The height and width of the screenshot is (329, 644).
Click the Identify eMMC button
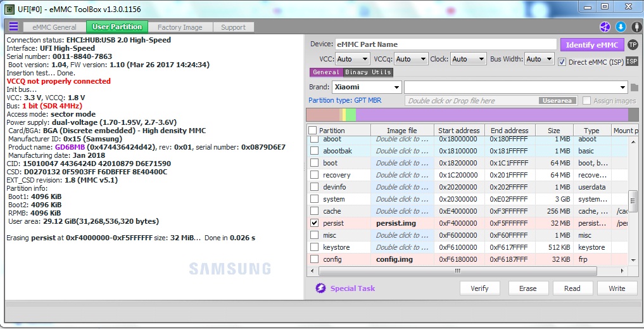pos(592,45)
